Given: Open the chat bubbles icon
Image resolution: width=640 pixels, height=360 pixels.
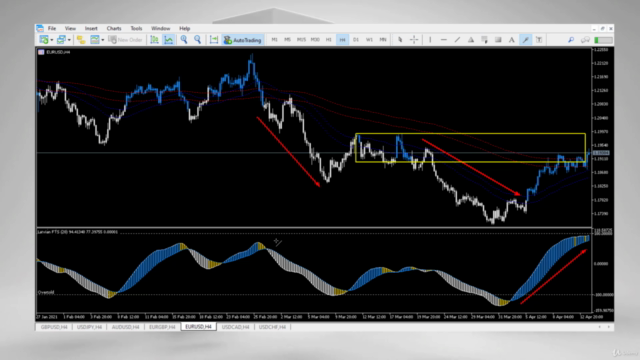Looking at the screenshot, I should click(585, 40).
